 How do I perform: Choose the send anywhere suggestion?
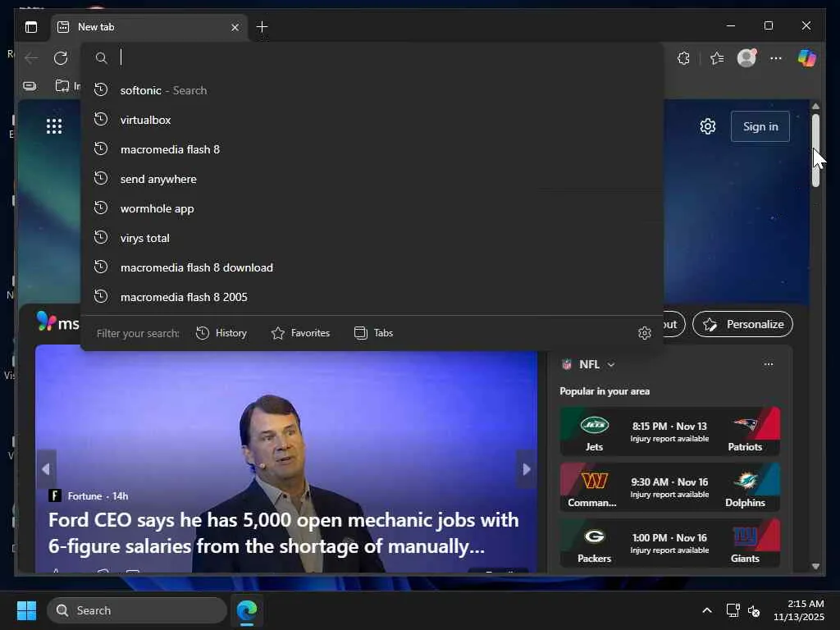(x=372, y=179)
